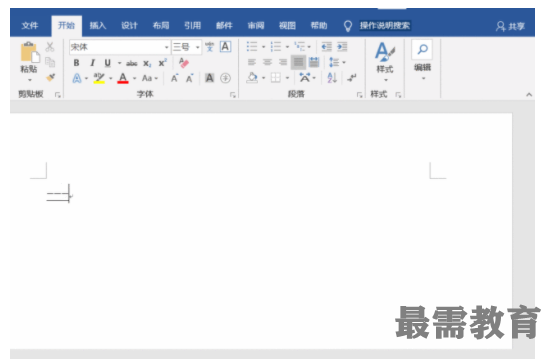This screenshot has width=547, height=362.
Task: Open font color dropdown arrow
Action: 134,78
